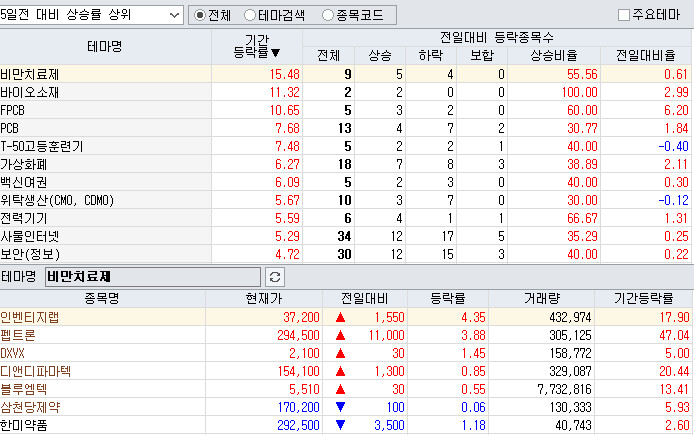Select the PCB theme row
The width and height of the screenshot is (694, 435).
tap(345, 128)
